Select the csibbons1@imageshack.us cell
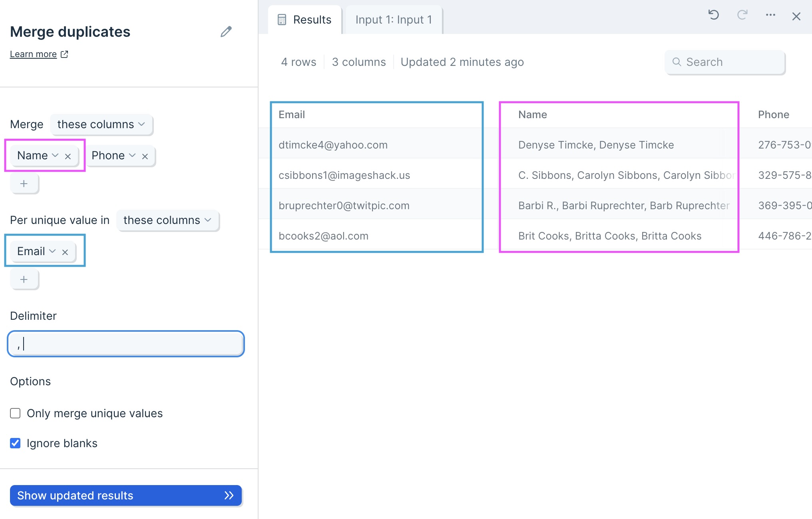The width and height of the screenshot is (812, 519). coord(344,175)
